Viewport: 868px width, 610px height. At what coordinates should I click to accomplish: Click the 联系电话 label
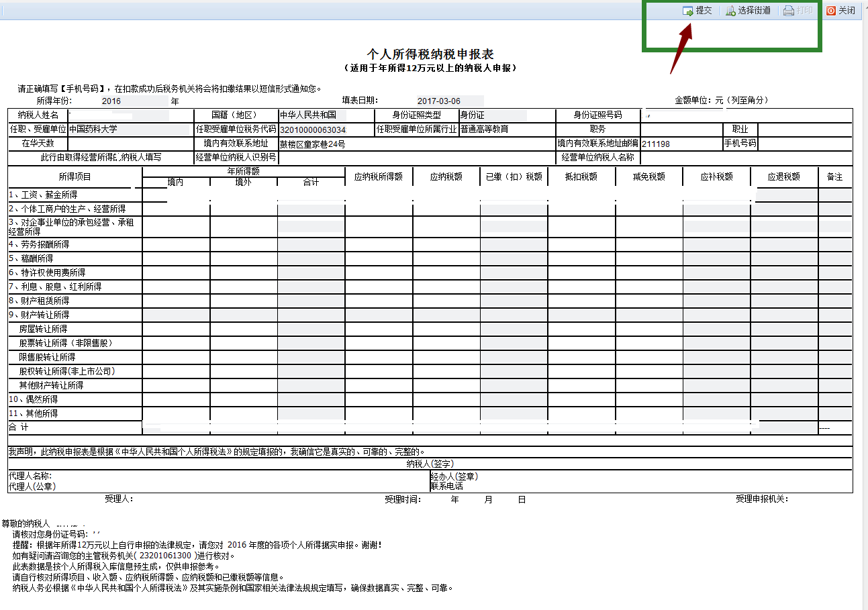click(x=447, y=486)
